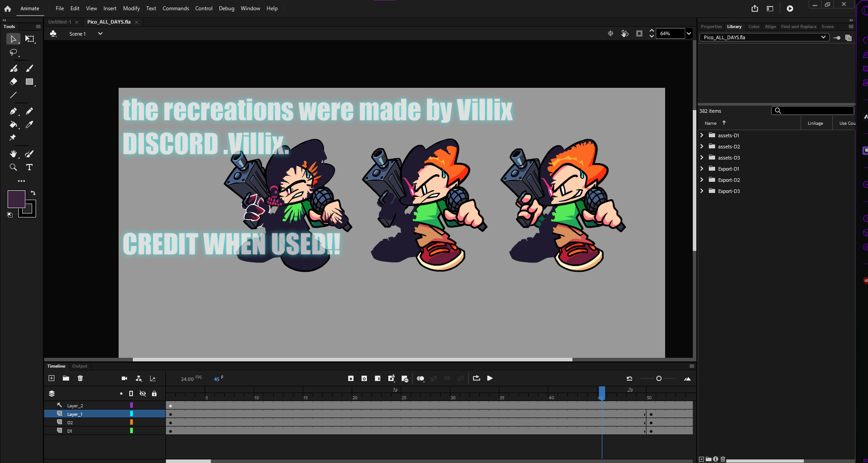Activate the Zoom tool
868x463 pixels.
tap(13, 167)
